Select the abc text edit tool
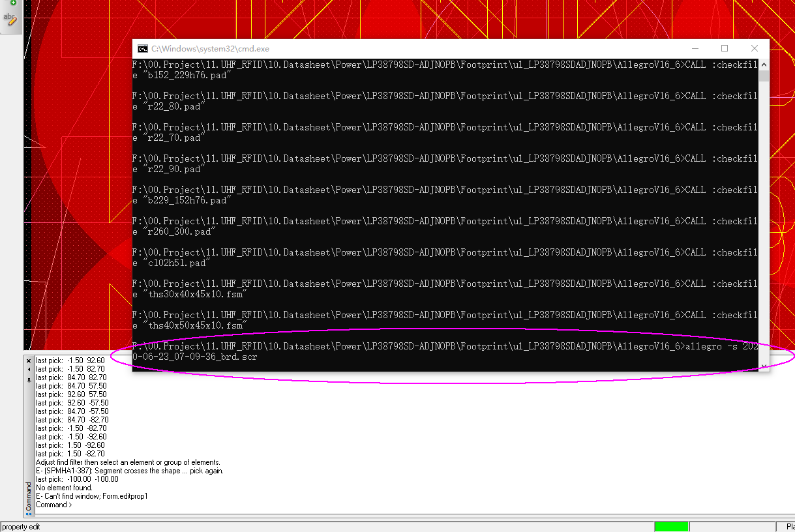Image resolution: width=795 pixels, height=532 pixels. tap(11, 19)
